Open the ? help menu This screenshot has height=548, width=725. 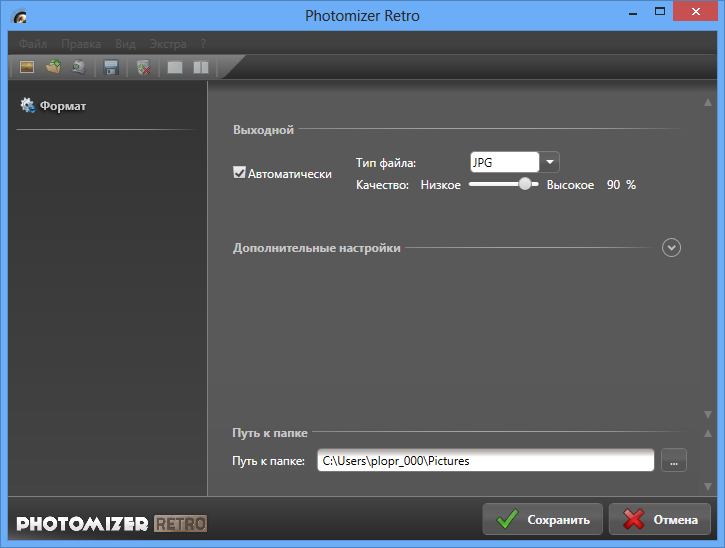[203, 44]
